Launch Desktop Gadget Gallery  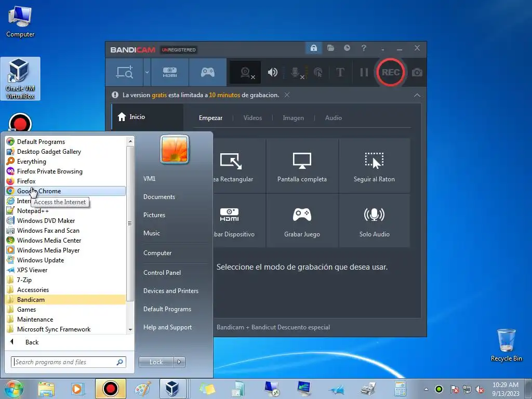pyautogui.click(x=65, y=152)
